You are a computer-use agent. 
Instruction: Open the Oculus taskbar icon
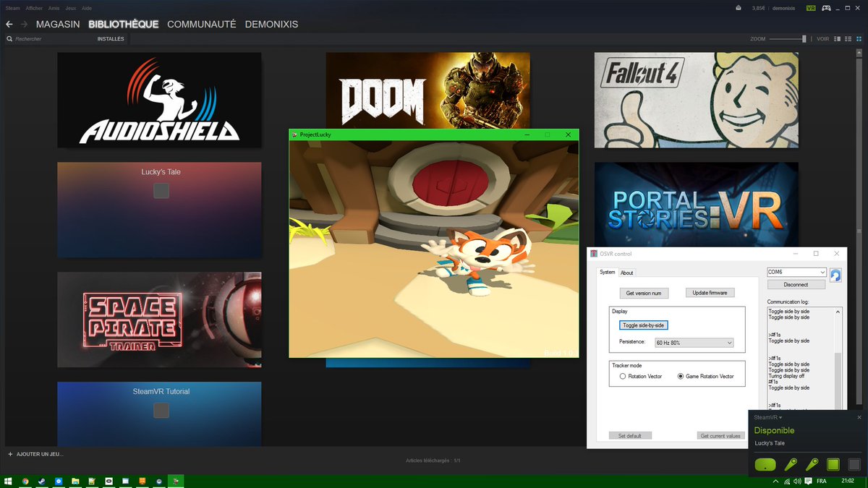[x=109, y=481]
